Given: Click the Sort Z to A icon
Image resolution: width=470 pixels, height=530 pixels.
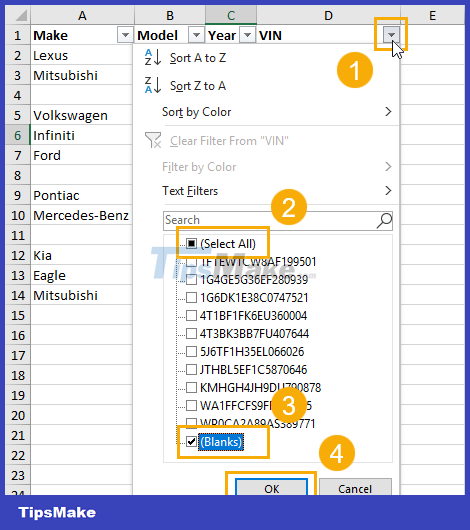Looking at the screenshot, I should tap(152, 85).
